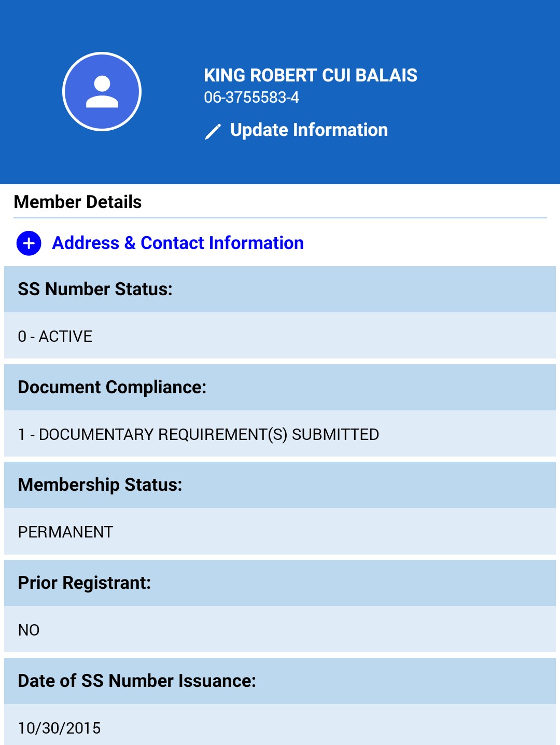Click the divider line below Member Details

tap(280, 218)
